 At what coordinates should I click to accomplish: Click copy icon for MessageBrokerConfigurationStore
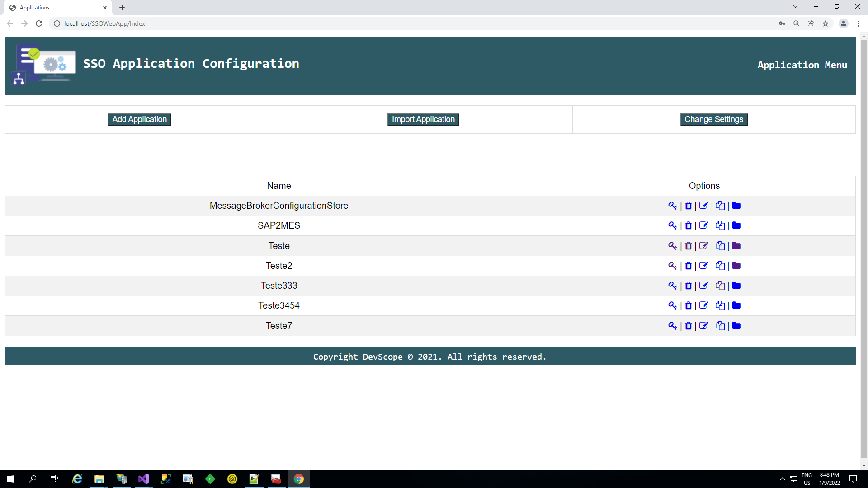[x=720, y=206]
